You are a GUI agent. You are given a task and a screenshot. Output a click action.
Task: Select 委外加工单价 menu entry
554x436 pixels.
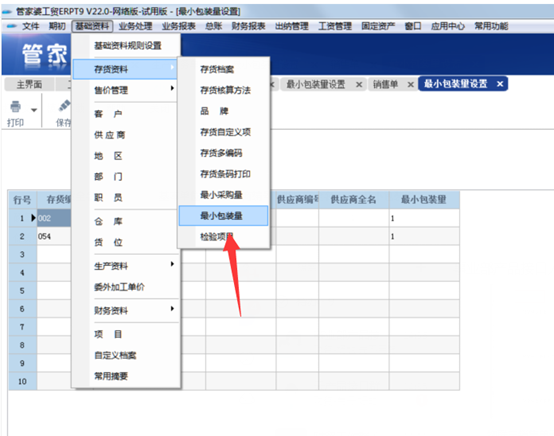pyautogui.click(x=126, y=287)
